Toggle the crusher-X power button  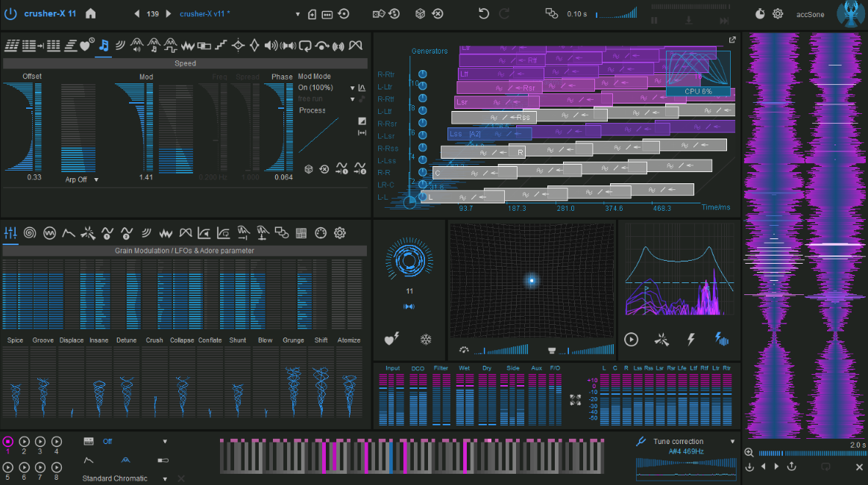11,13
